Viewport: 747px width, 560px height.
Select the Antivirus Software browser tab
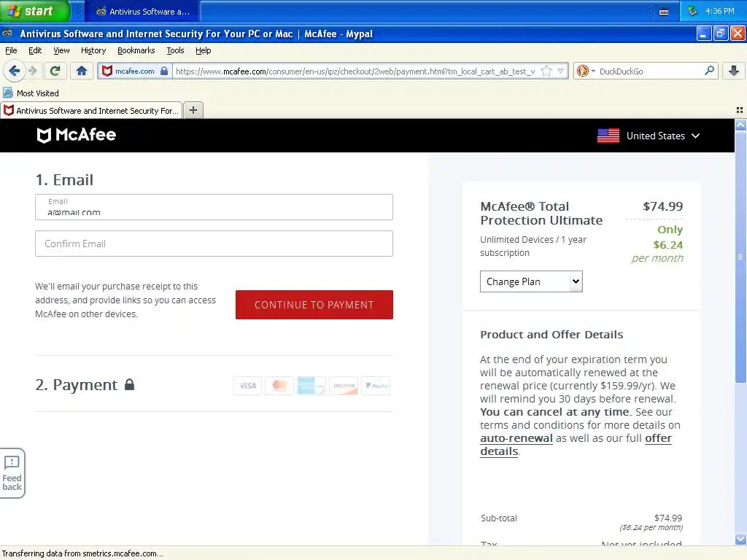[x=91, y=111]
